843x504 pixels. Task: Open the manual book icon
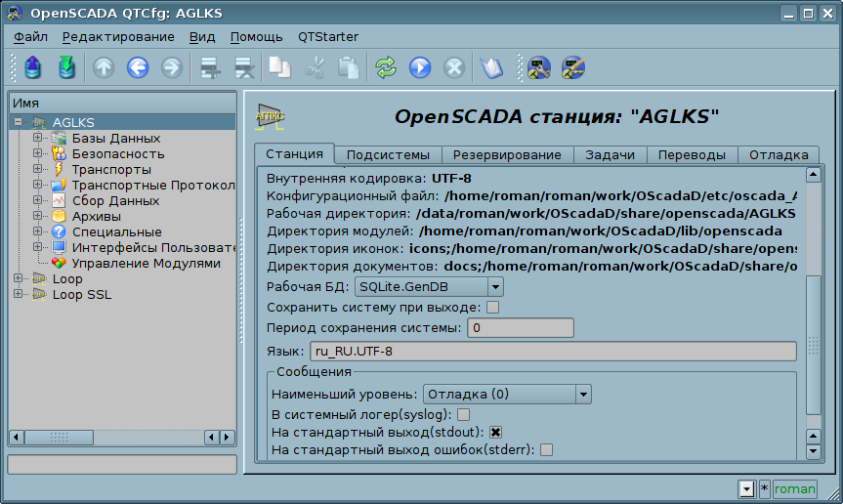[490, 67]
